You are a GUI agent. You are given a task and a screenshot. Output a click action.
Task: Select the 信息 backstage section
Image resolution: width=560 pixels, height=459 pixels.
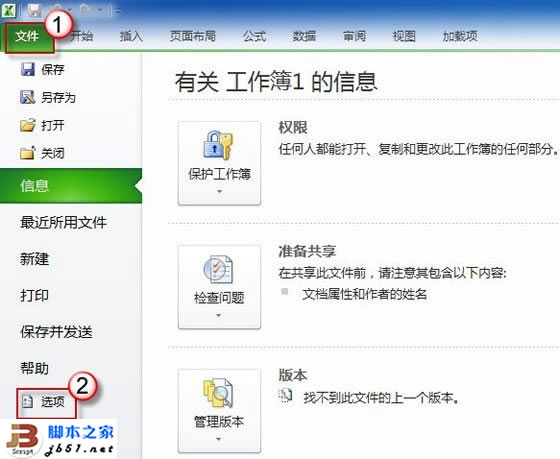[71, 186]
